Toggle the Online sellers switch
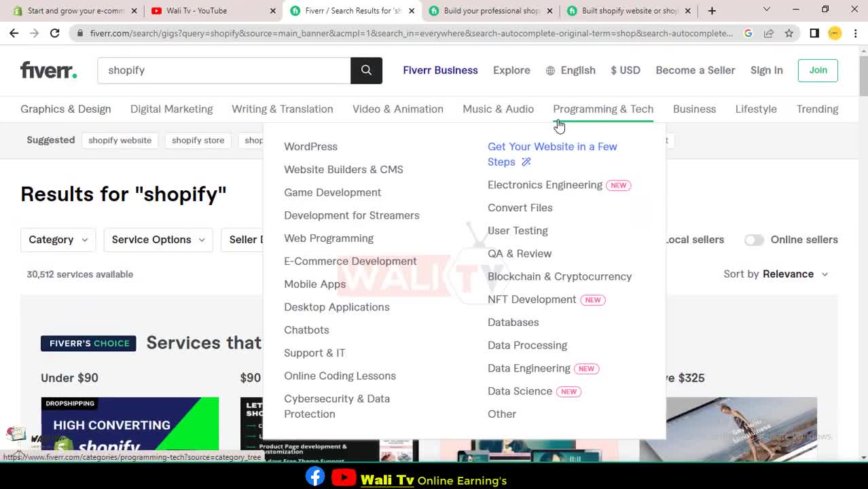Image resolution: width=868 pixels, height=489 pixels. pos(754,240)
